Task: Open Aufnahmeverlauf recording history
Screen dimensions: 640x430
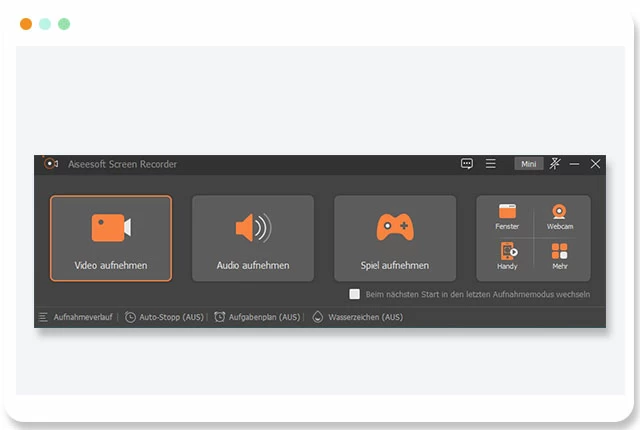Action: click(76, 317)
